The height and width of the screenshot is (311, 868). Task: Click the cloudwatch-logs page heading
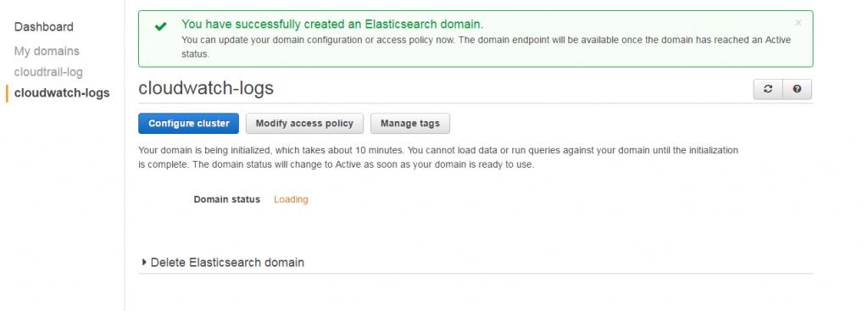click(206, 88)
